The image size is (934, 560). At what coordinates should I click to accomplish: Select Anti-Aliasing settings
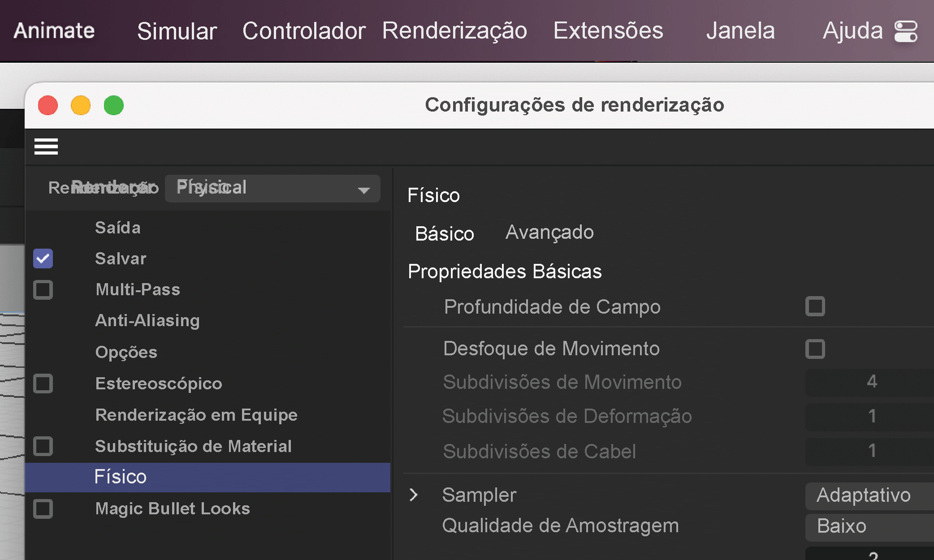[147, 320]
